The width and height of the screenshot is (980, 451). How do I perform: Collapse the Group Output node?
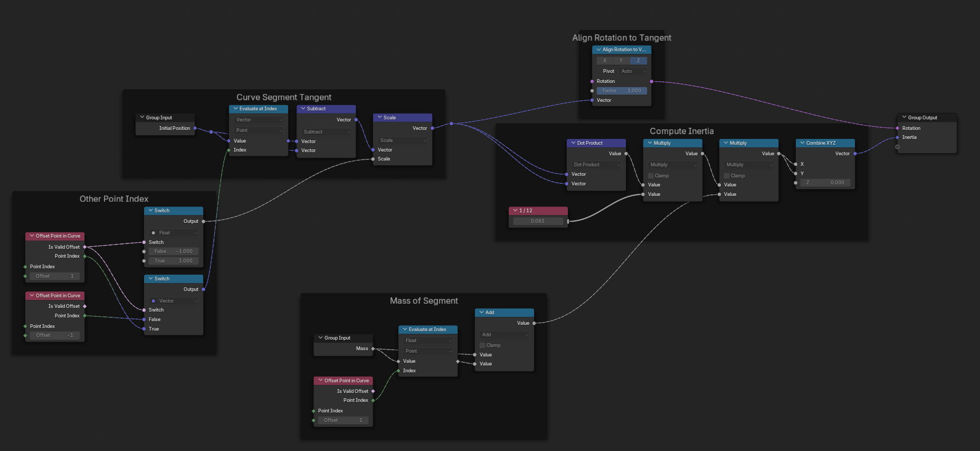[904, 117]
